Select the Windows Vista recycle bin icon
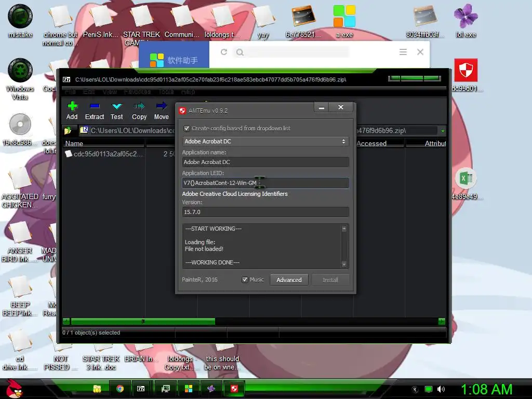The height and width of the screenshot is (399, 532). [x=20, y=79]
